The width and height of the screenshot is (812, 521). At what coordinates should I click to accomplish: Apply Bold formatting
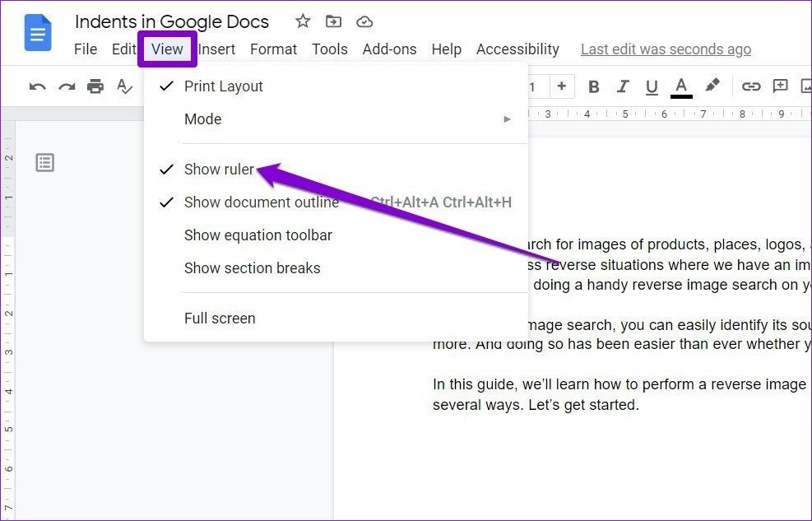click(594, 86)
